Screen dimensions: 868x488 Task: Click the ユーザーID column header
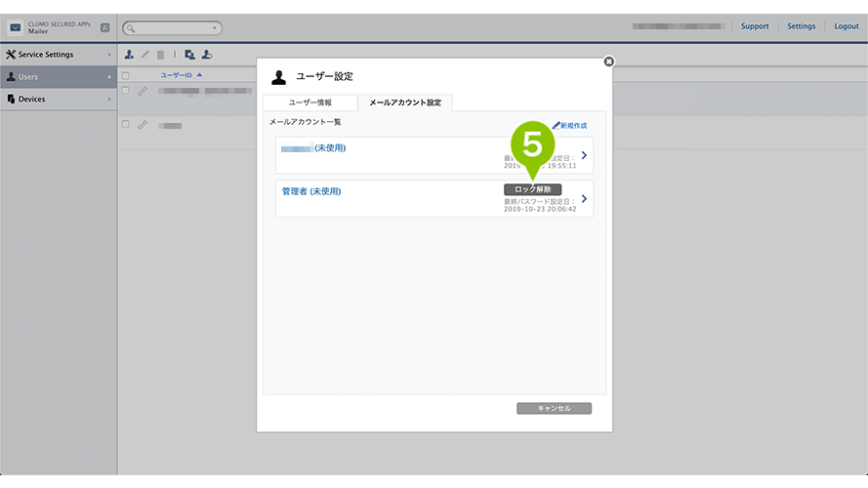click(177, 75)
